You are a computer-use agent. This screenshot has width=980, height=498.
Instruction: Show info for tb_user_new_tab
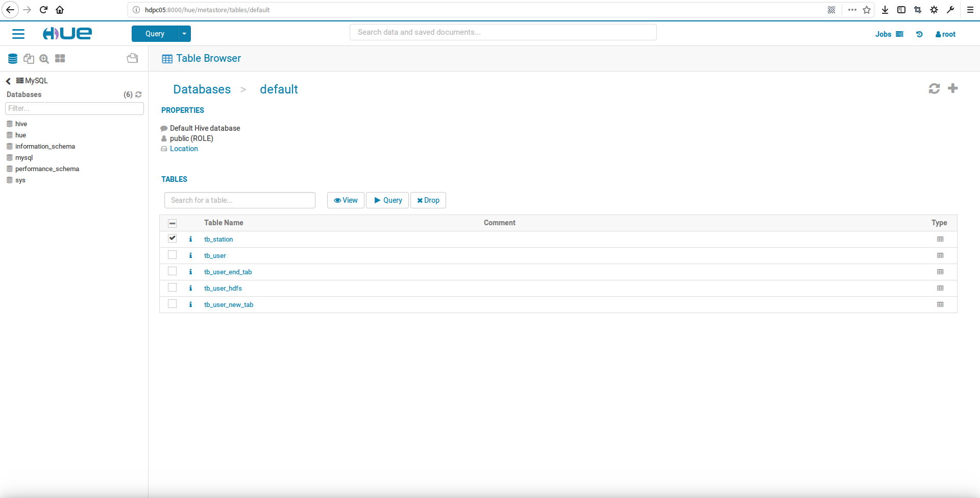point(190,304)
